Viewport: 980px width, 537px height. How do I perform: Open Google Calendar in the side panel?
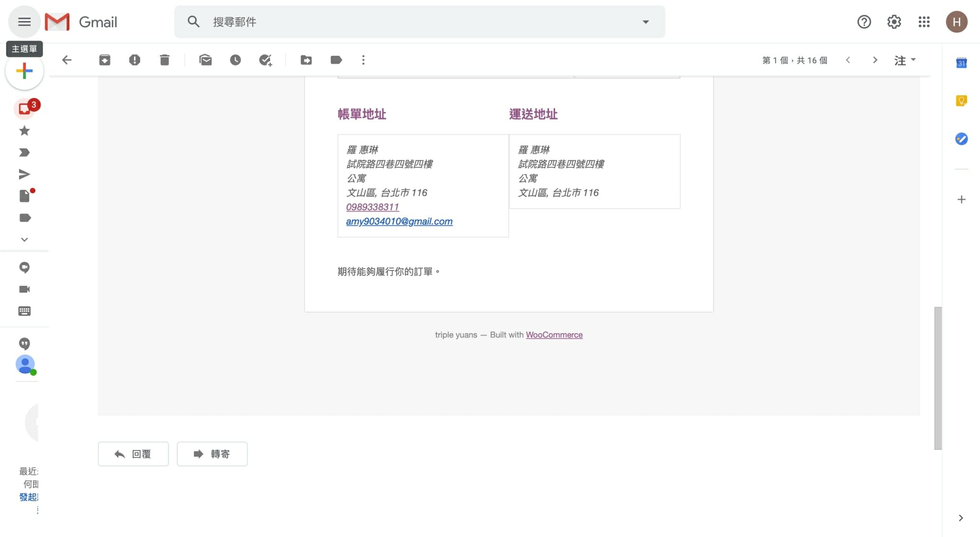click(961, 63)
